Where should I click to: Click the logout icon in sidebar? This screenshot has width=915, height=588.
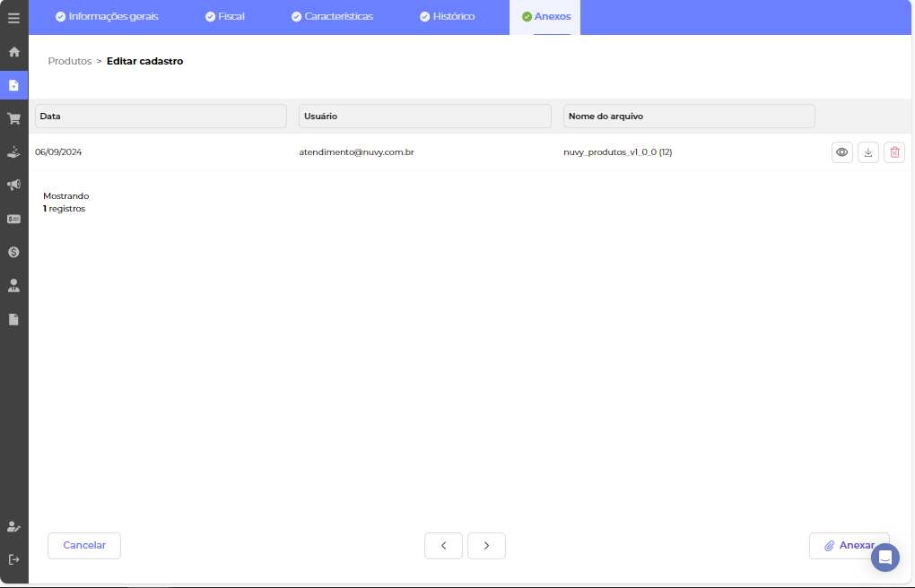point(13,559)
